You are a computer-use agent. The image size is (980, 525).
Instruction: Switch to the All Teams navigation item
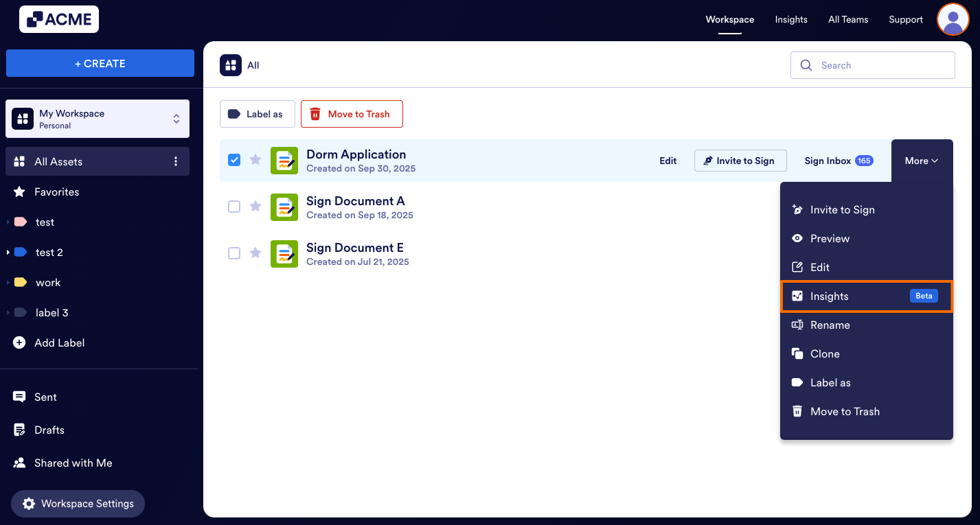[x=847, y=19]
